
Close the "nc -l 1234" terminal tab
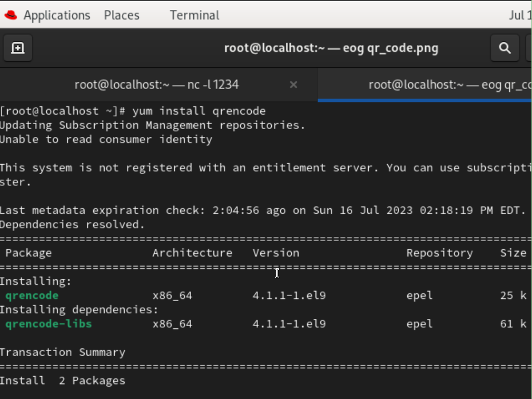tap(294, 85)
